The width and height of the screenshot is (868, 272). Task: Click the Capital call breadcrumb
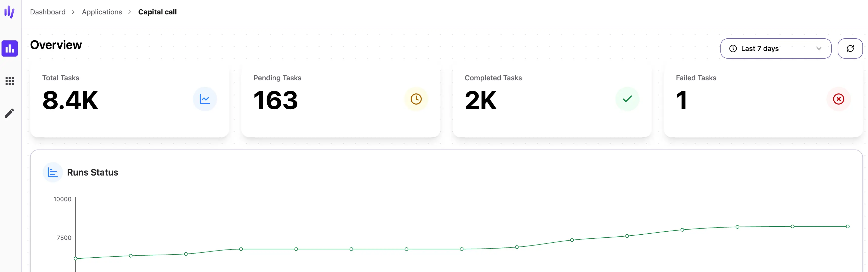157,12
